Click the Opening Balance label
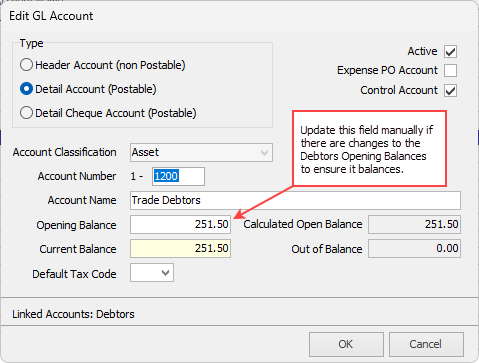 (76, 225)
